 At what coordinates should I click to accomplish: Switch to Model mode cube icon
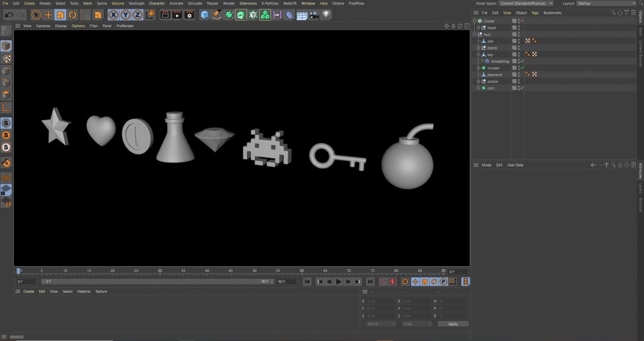(x=6, y=46)
